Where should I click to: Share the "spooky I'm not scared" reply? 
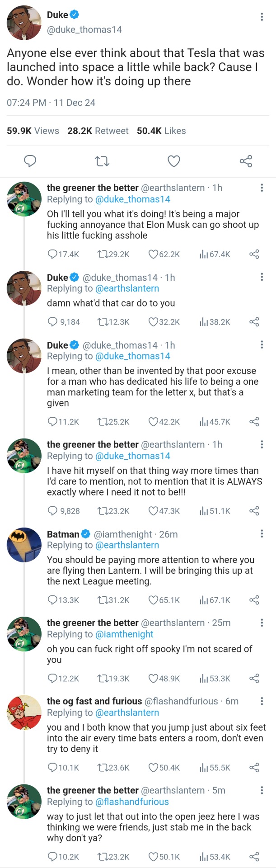pyautogui.click(x=254, y=678)
